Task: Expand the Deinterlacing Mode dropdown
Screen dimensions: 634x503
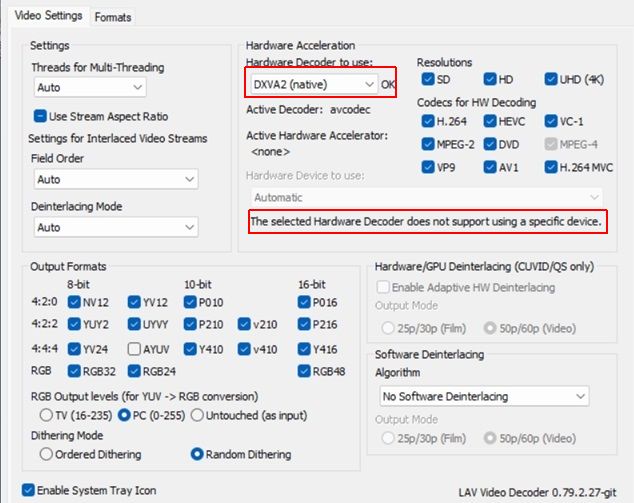Action: click(115, 227)
